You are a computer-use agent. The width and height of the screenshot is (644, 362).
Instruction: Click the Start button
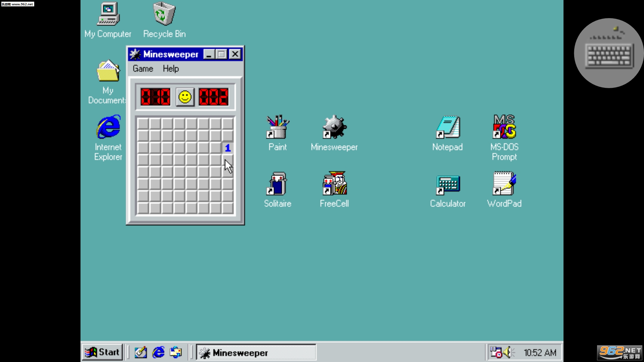tap(103, 352)
